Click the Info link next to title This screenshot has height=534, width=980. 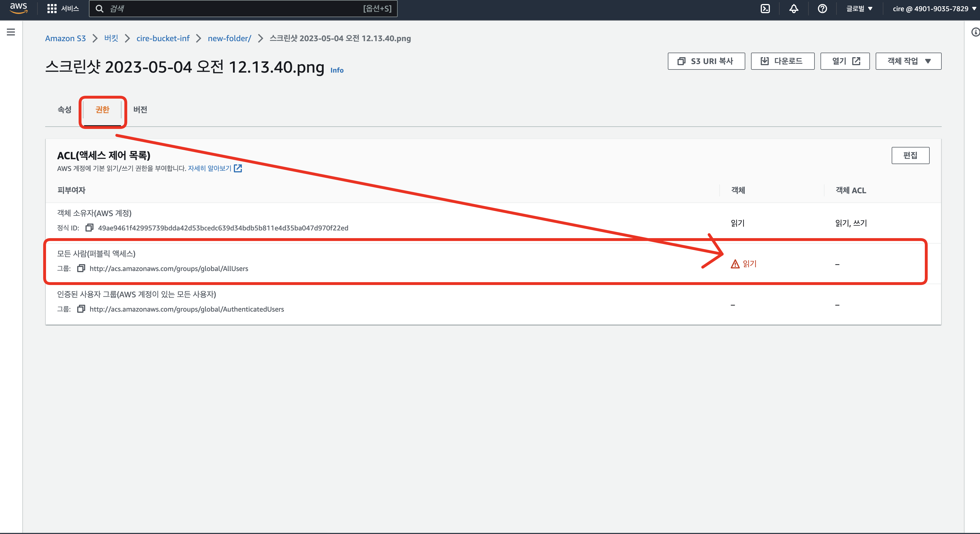[x=337, y=70]
